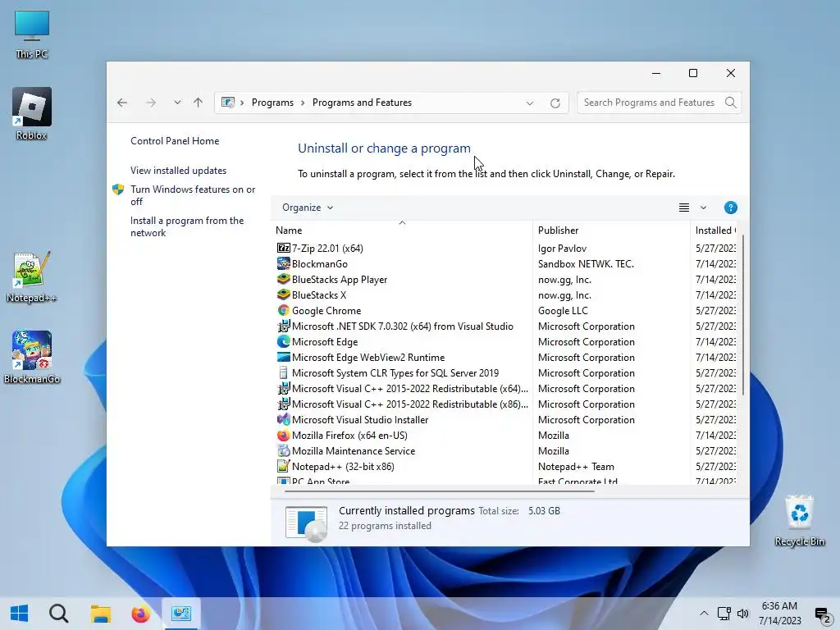Show hidden tray icons chevron
This screenshot has height=630, width=840.
[704, 614]
